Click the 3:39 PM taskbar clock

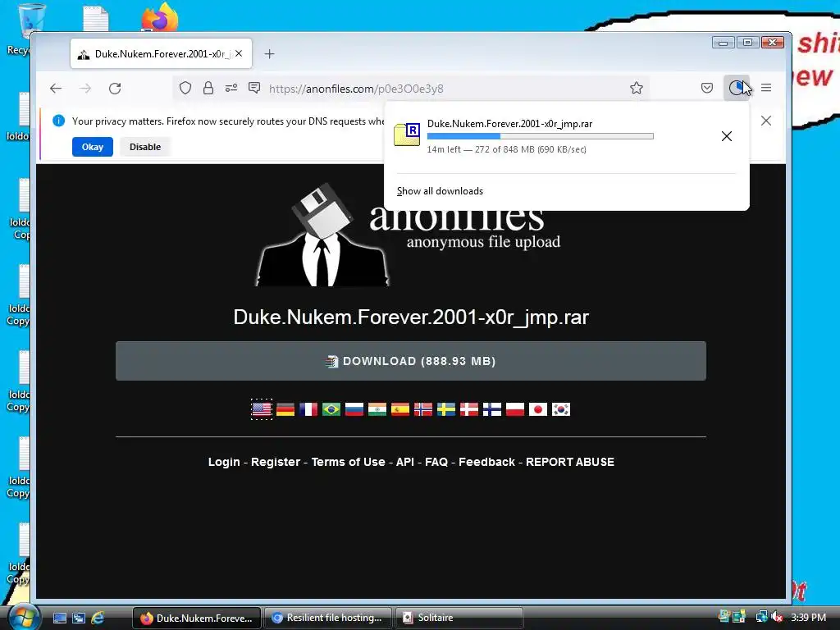[808, 617]
